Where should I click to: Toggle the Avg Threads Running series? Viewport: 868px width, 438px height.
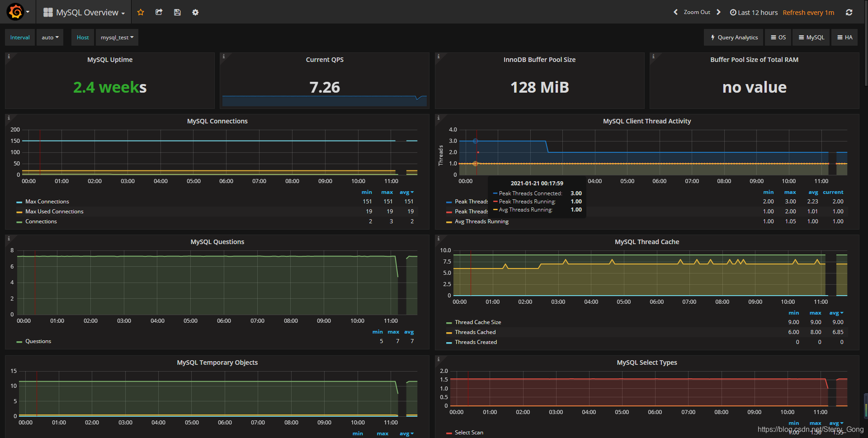pyautogui.click(x=481, y=221)
